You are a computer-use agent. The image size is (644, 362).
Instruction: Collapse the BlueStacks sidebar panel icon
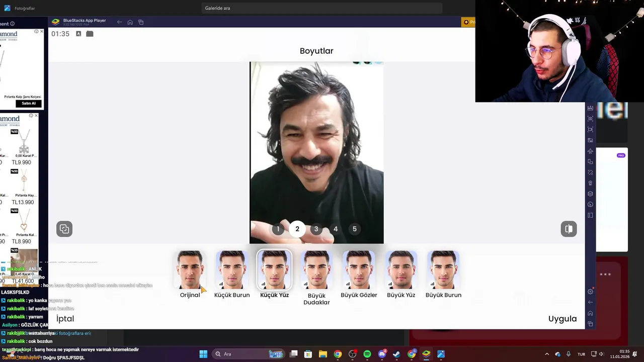tap(590, 215)
